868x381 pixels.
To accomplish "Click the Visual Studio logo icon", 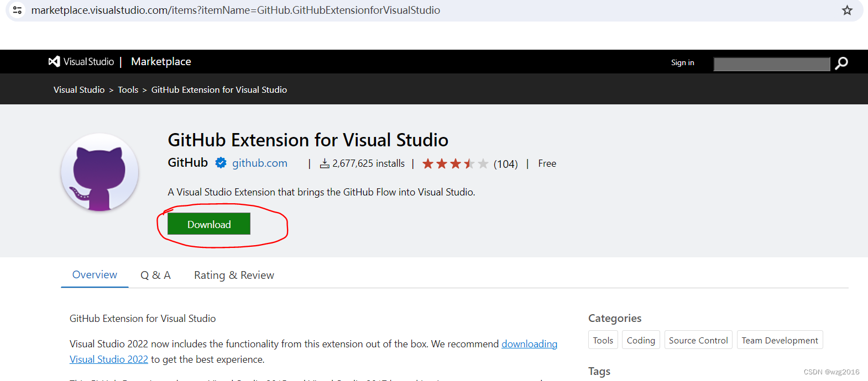I will coord(54,61).
